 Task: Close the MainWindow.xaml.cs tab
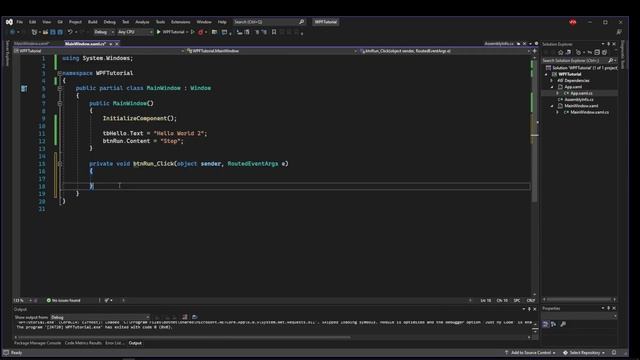tap(117, 44)
